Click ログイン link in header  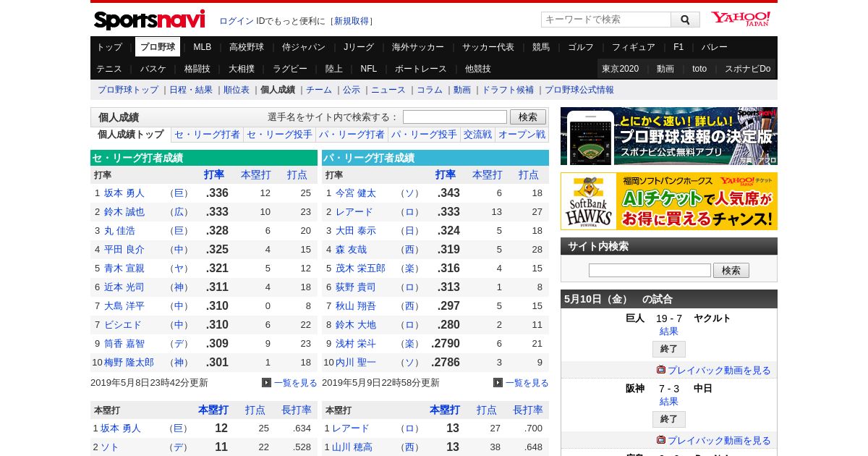click(x=237, y=21)
